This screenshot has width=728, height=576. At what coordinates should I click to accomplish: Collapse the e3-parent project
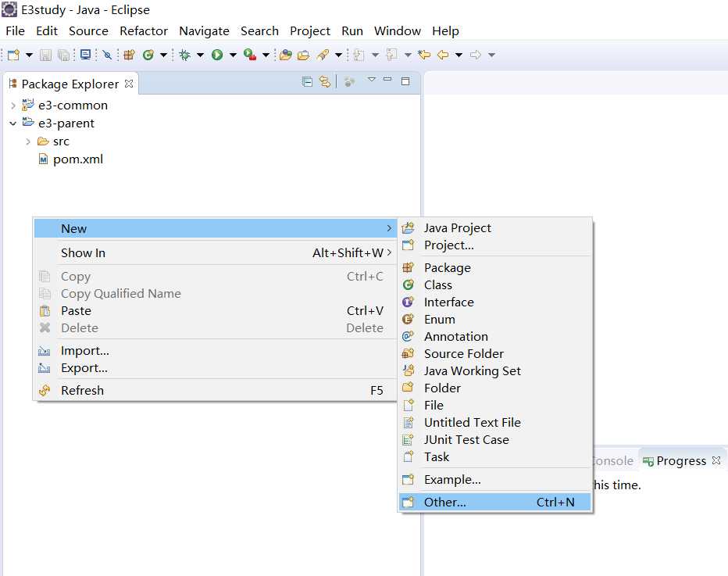click(13, 123)
